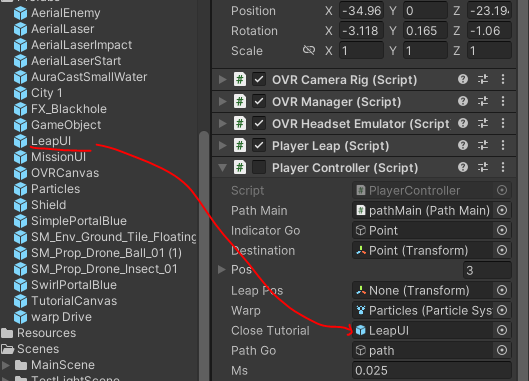This screenshot has width=529, height=381.
Task: Open help for OVR Headset Emulator script
Action: pos(463,123)
